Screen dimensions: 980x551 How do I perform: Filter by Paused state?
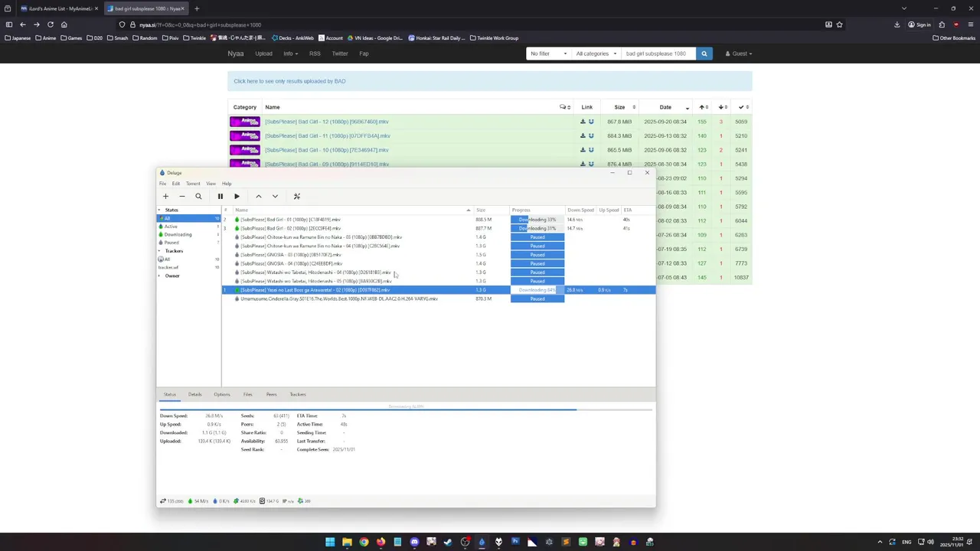point(189,243)
